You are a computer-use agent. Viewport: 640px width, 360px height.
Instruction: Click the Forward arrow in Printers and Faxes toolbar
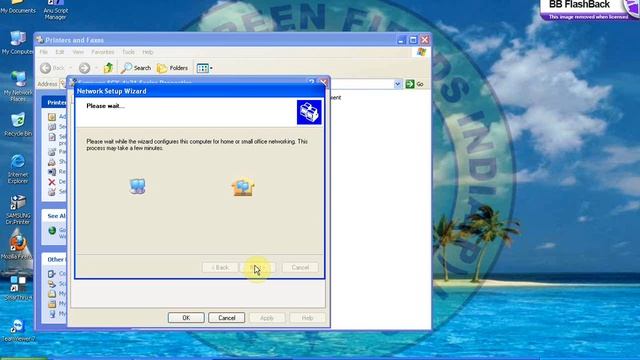pos(84,68)
